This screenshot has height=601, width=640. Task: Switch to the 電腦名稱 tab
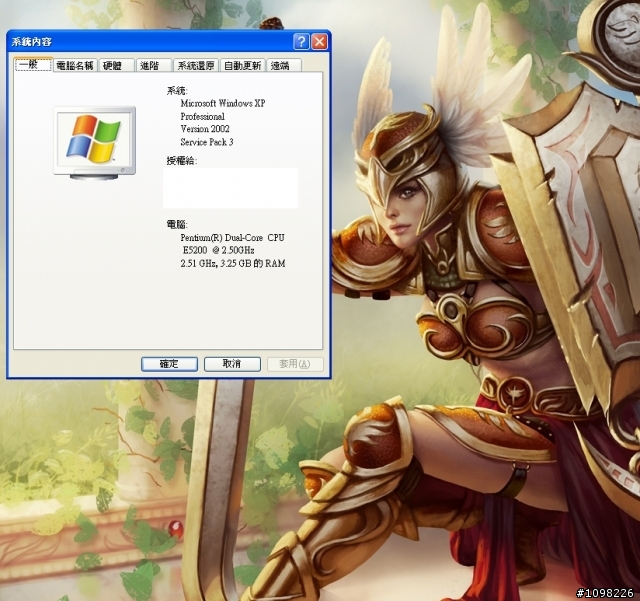coord(75,65)
